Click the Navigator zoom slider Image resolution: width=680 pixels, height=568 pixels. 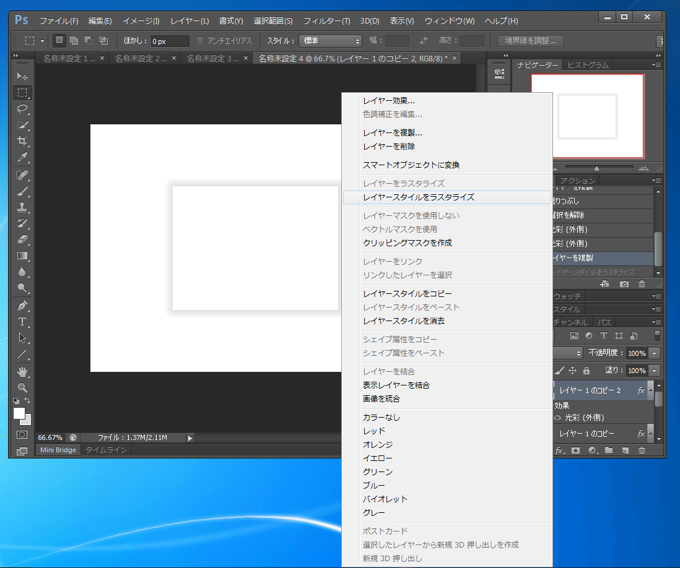[598, 167]
